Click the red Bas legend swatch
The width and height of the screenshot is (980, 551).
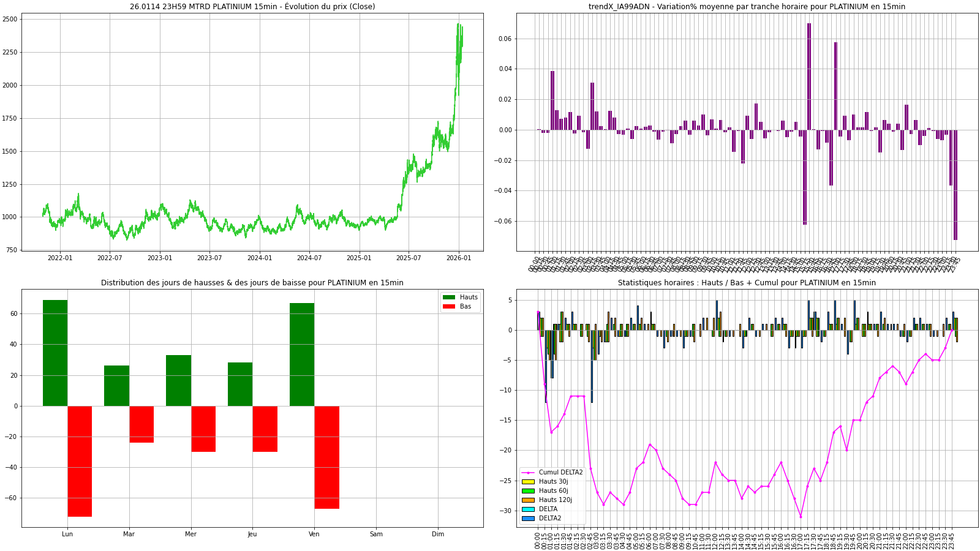(x=449, y=307)
